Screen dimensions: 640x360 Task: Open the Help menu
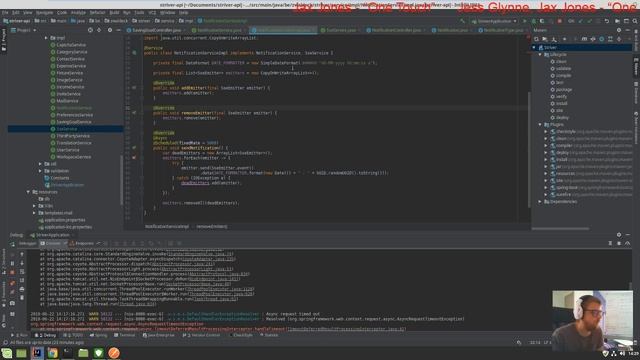pos(183,13)
